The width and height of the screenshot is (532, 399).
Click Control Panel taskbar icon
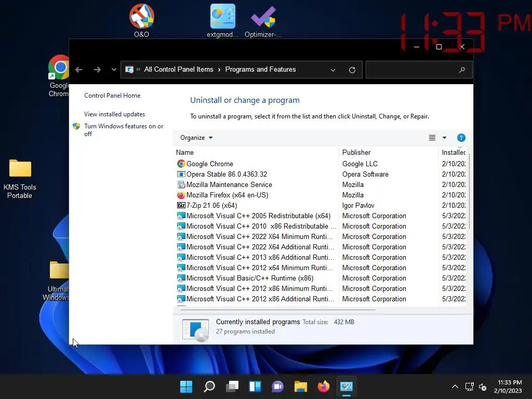(347, 387)
